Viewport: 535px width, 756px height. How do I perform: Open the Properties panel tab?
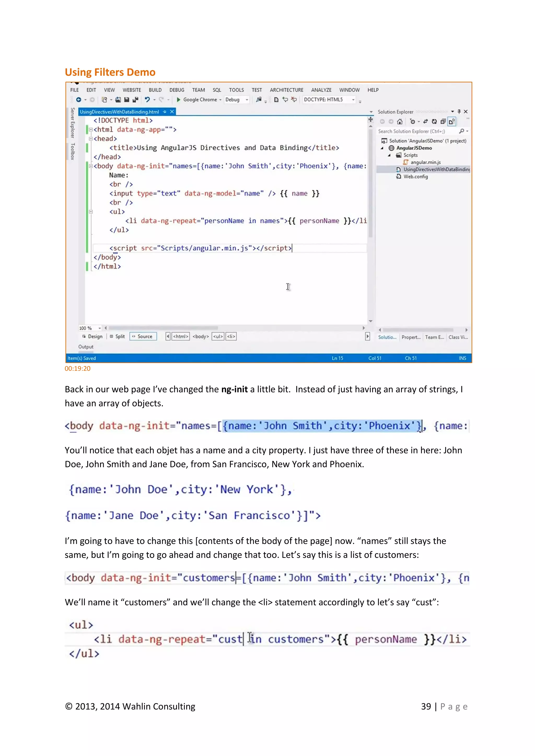411,337
